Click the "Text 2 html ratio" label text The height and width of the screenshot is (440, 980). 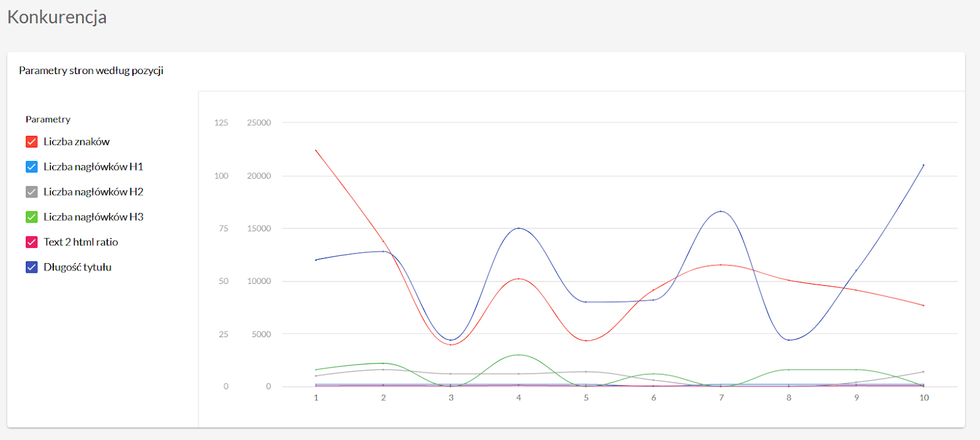pyautogui.click(x=81, y=242)
